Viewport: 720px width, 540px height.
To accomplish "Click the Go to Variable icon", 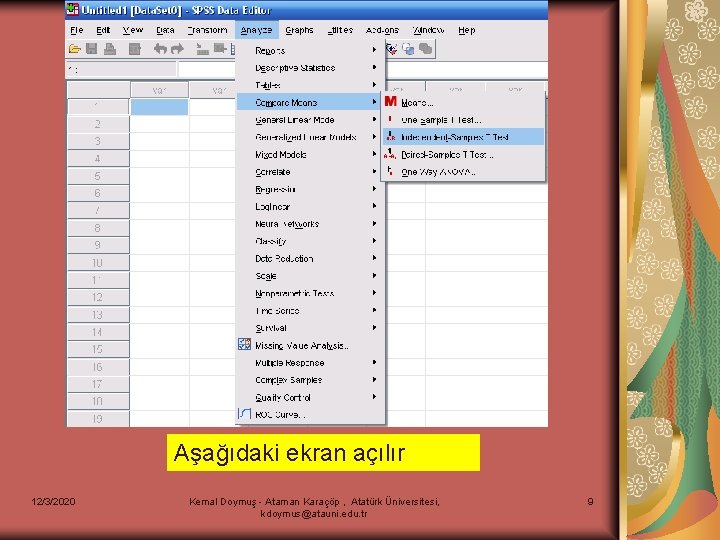I will click(x=220, y=49).
